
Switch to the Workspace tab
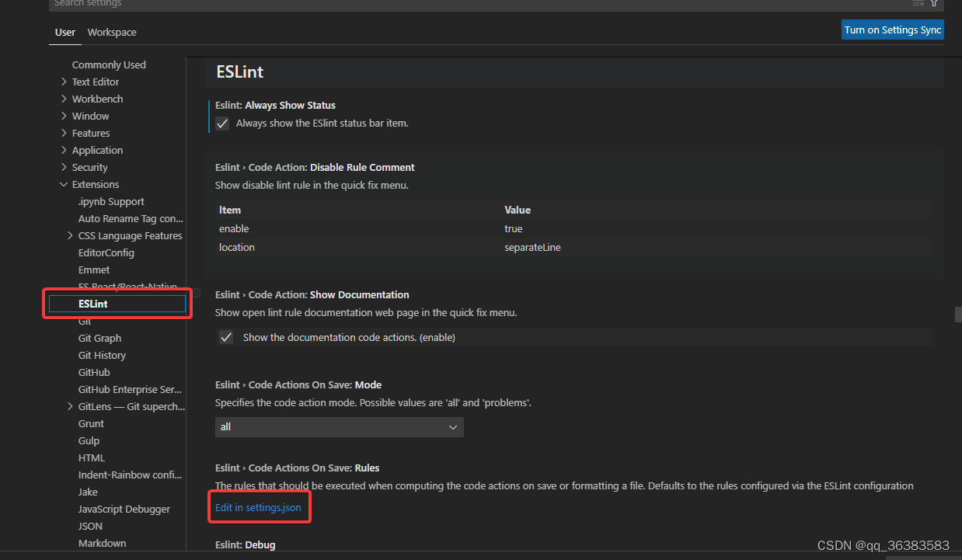(x=111, y=32)
